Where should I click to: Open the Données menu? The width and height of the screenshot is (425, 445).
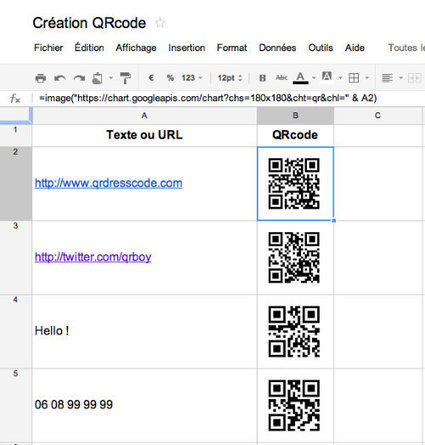pos(278,48)
